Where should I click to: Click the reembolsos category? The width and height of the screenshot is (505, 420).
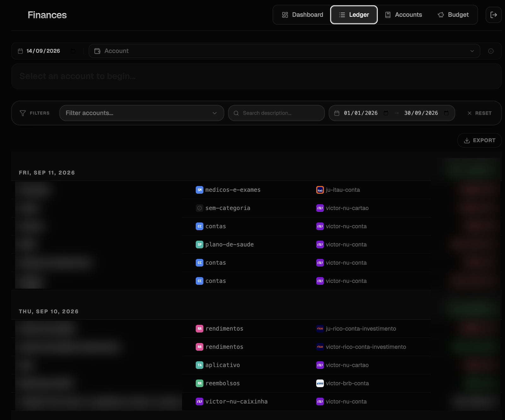223,383
